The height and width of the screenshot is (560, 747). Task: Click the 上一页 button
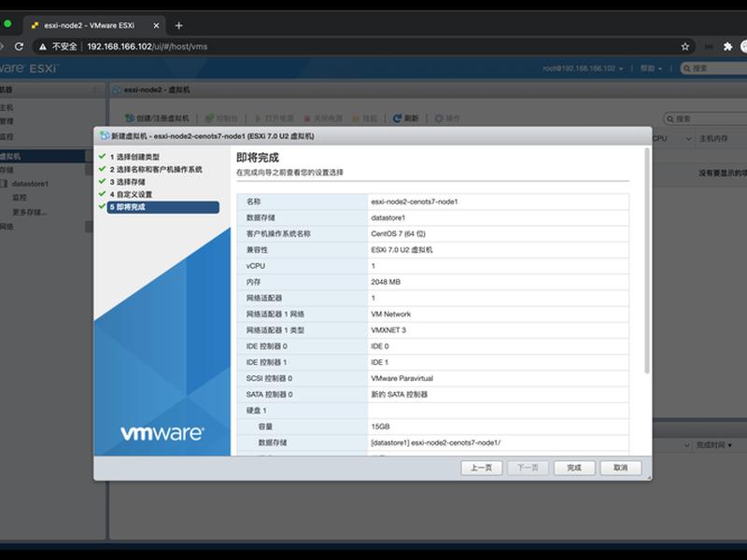tap(481, 468)
